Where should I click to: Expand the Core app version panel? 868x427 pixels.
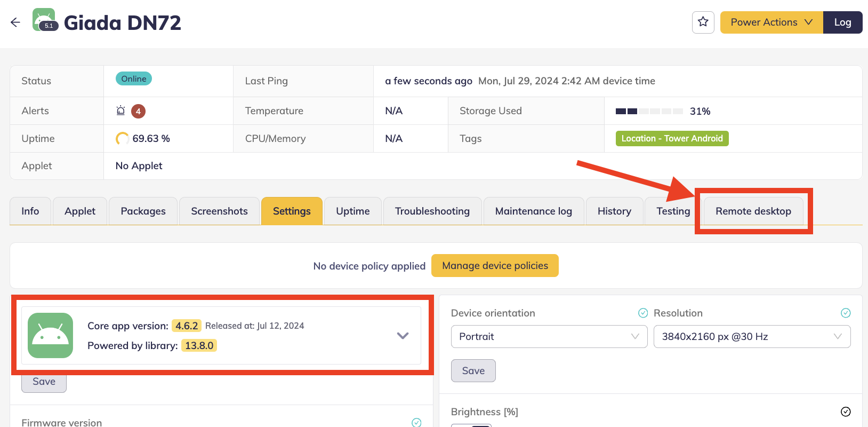click(403, 336)
